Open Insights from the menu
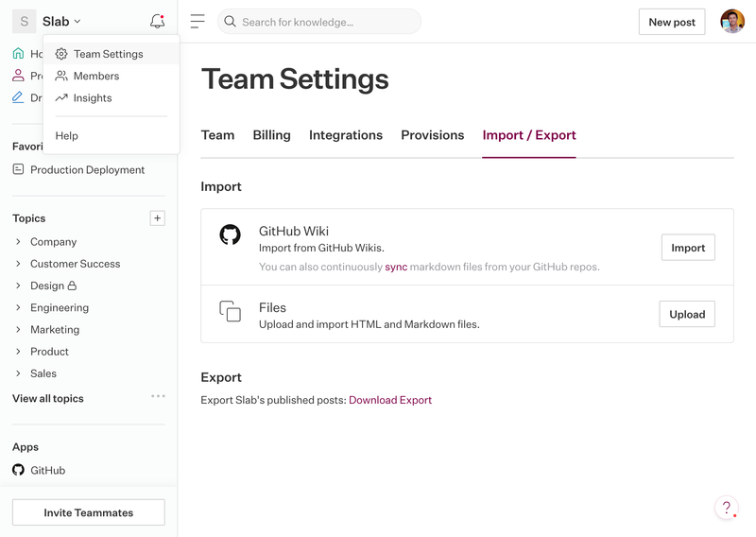The height and width of the screenshot is (537, 756). coord(93,97)
